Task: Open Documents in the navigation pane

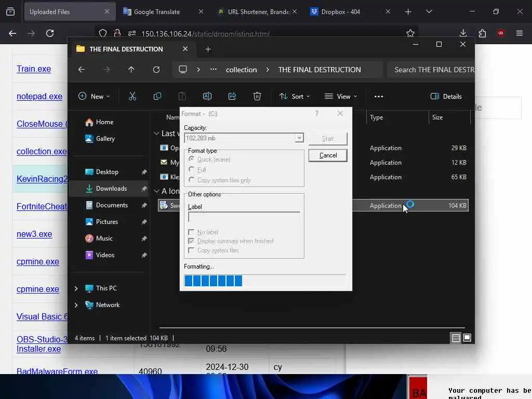Action: click(109, 205)
